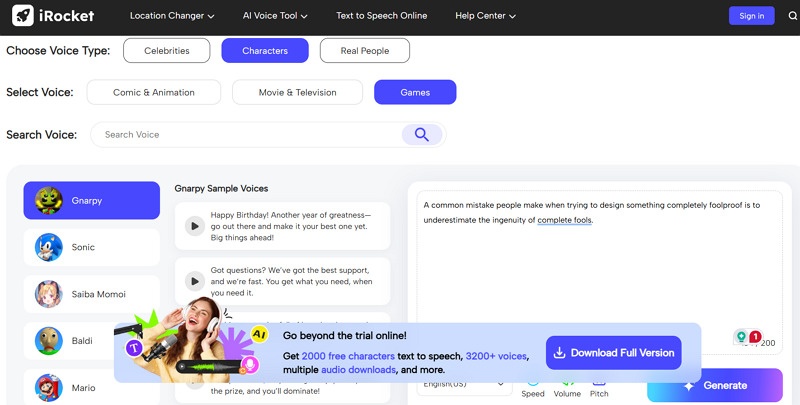
Task: Open the English(US) language dropdown
Action: (x=465, y=385)
